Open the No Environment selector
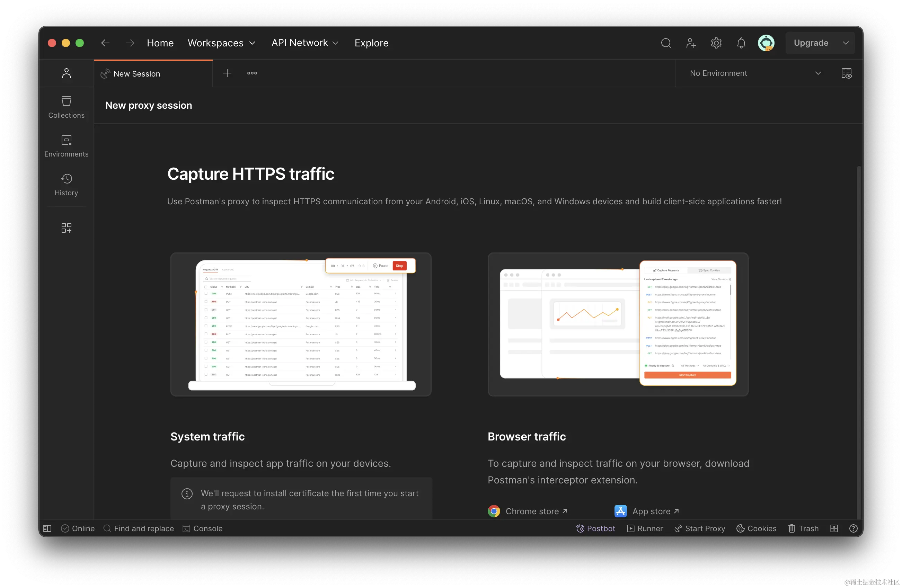This screenshot has height=588, width=902. (x=755, y=73)
